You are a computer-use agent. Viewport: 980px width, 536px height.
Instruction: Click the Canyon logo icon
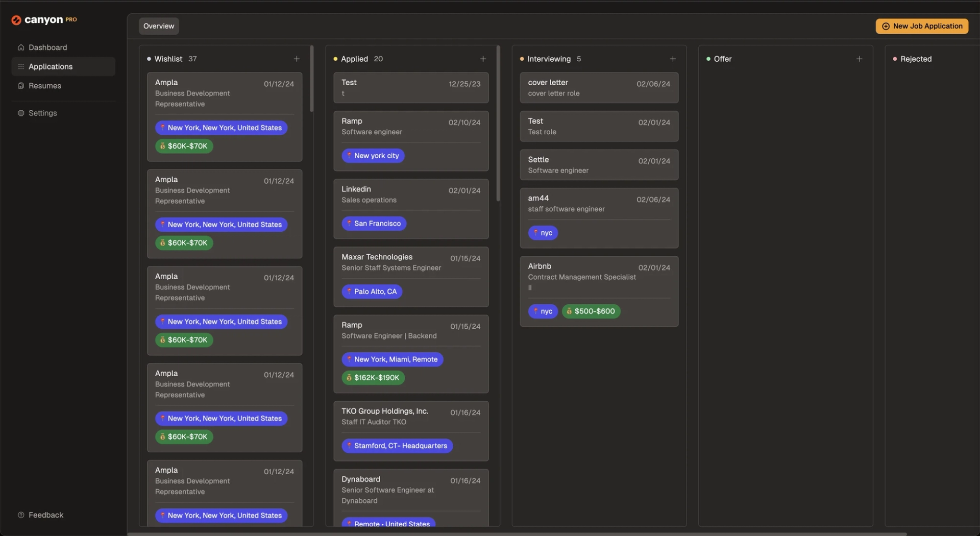point(16,20)
